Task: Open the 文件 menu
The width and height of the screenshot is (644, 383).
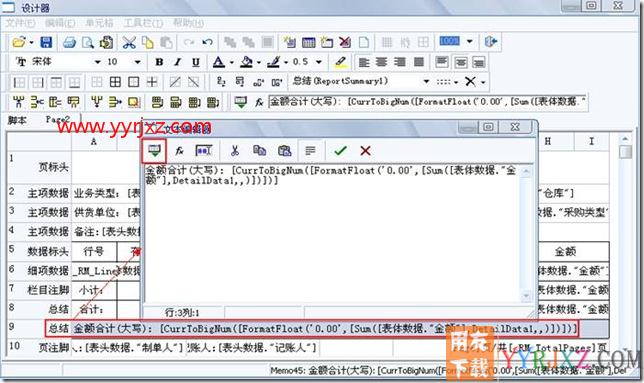Action: [x=20, y=23]
